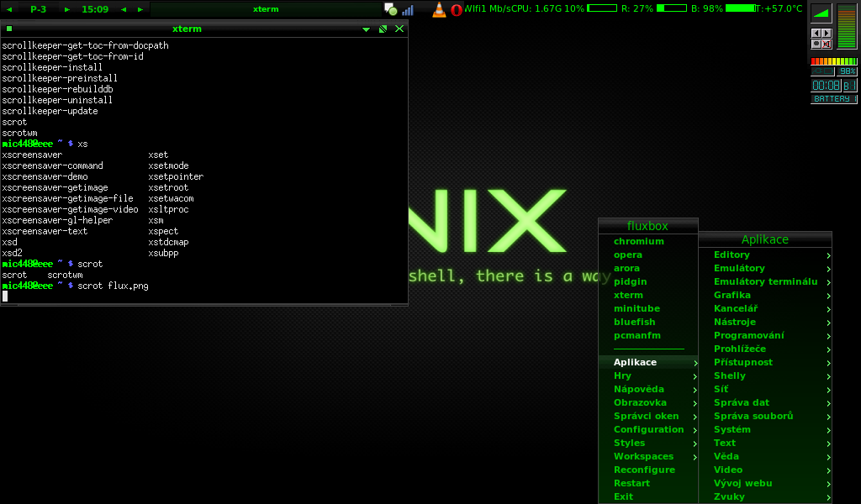Expand the Nápověda submenu
Image resolution: width=861 pixels, height=504 pixels.
coord(648,390)
